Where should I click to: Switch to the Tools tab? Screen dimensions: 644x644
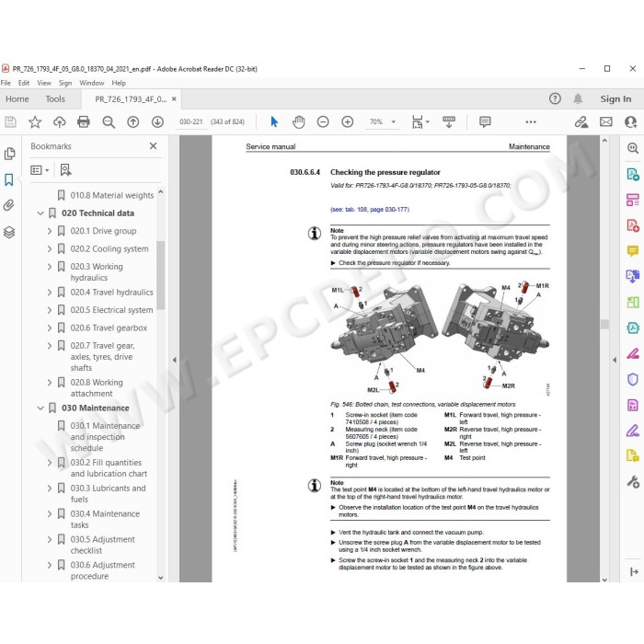click(55, 99)
